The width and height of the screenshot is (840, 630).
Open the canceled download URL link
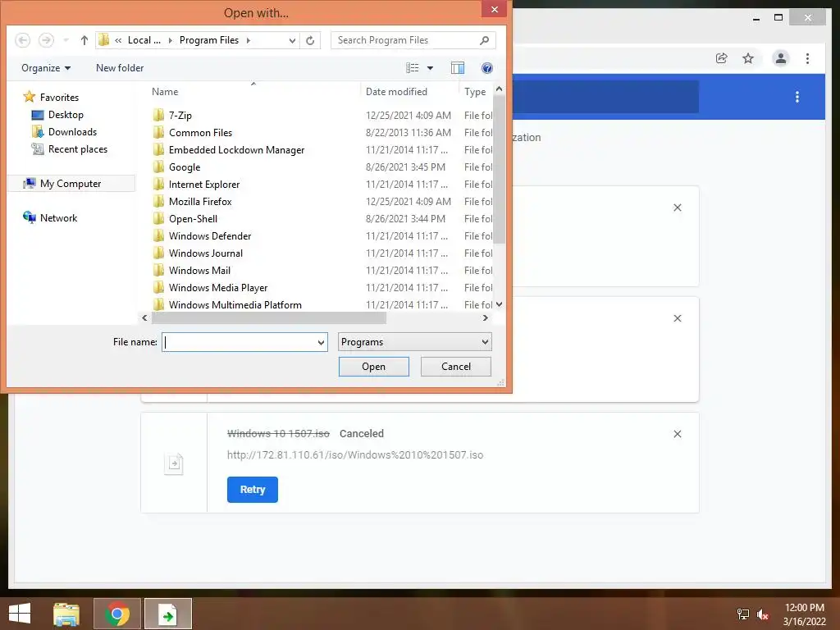354,454
